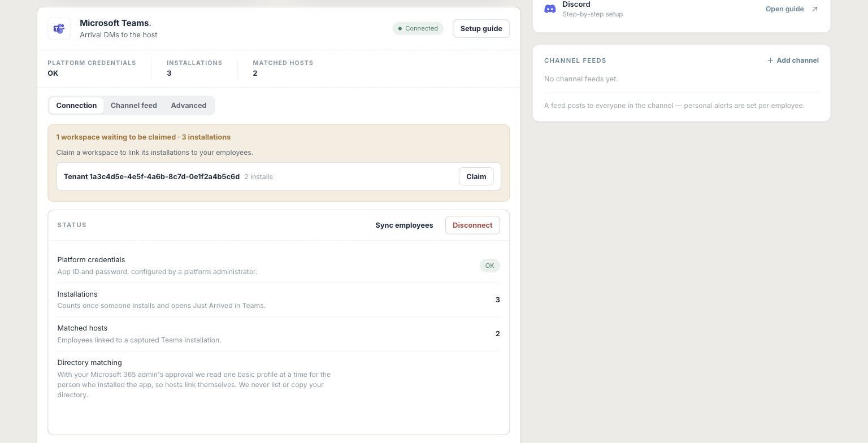Click "Arrival DMs to the host" subtitle
Screen dimensions: 868x443
click(119, 35)
